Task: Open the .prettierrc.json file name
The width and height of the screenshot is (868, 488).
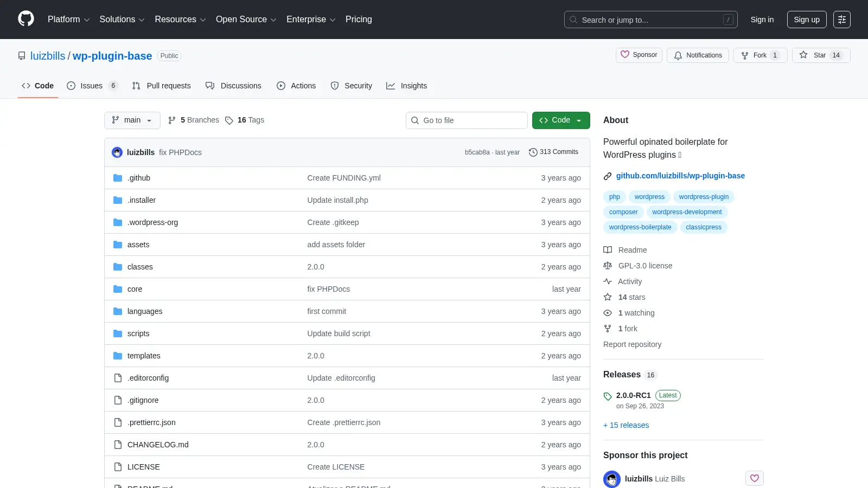Action: click(x=151, y=422)
